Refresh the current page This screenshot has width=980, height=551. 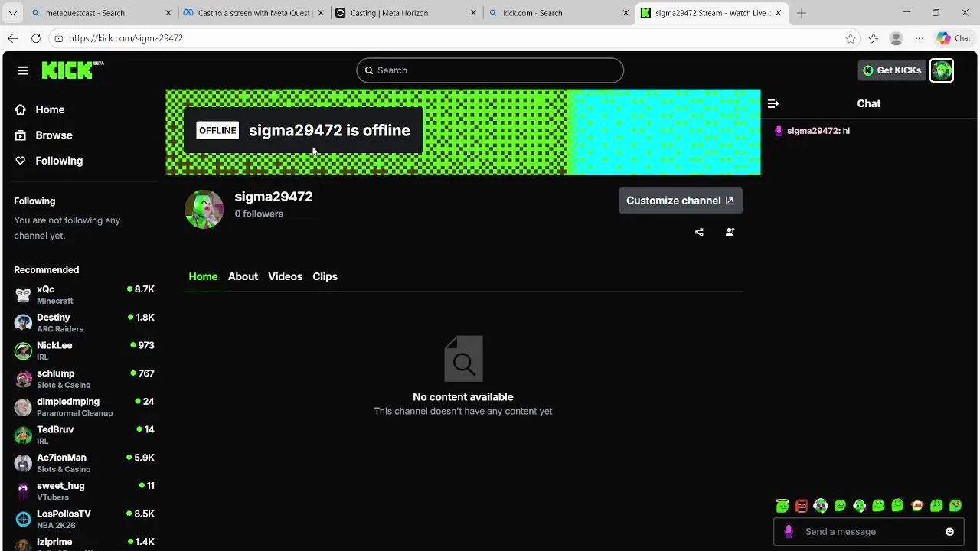click(36, 38)
